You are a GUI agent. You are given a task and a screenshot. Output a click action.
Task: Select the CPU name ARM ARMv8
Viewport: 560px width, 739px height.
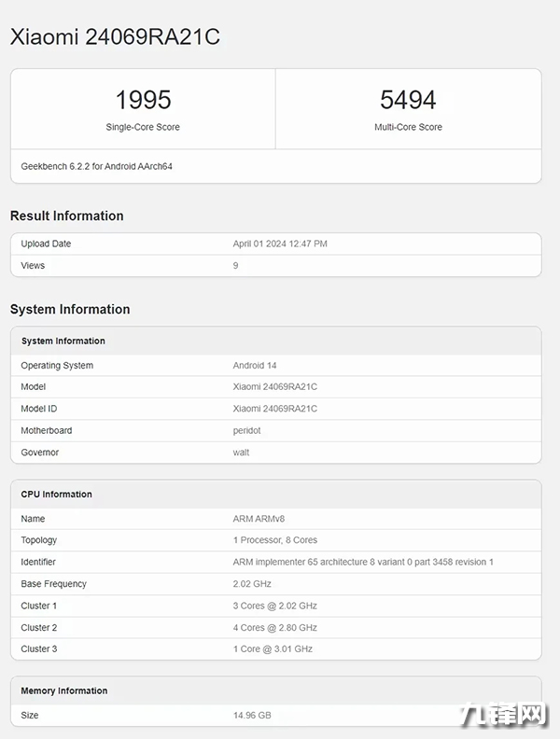pyautogui.click(x=257, y=519)
